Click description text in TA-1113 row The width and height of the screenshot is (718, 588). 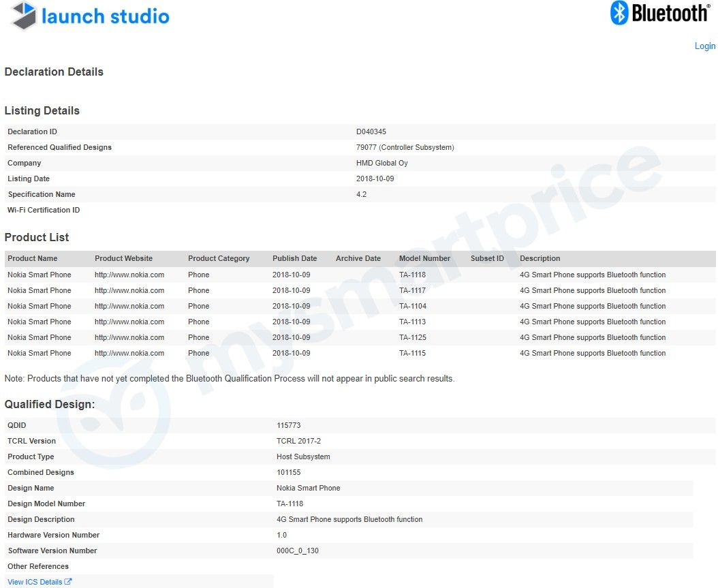pos(593,322)
